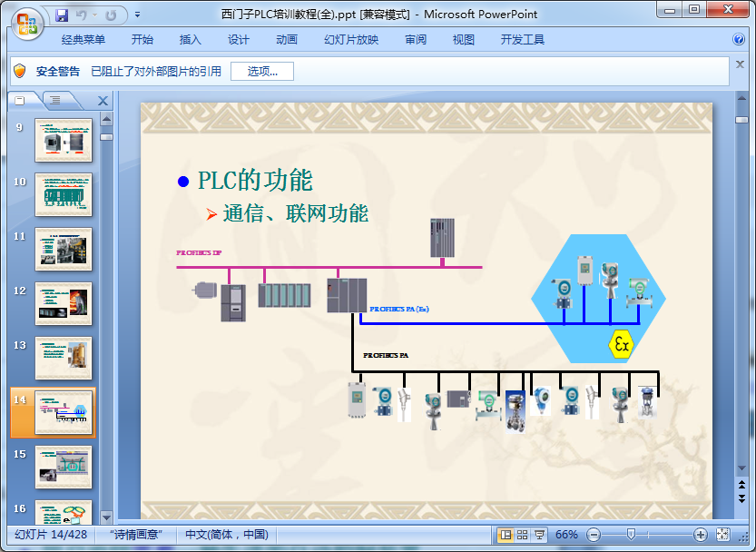Redo the last action
Screen dimensions: 756x552
111,15
